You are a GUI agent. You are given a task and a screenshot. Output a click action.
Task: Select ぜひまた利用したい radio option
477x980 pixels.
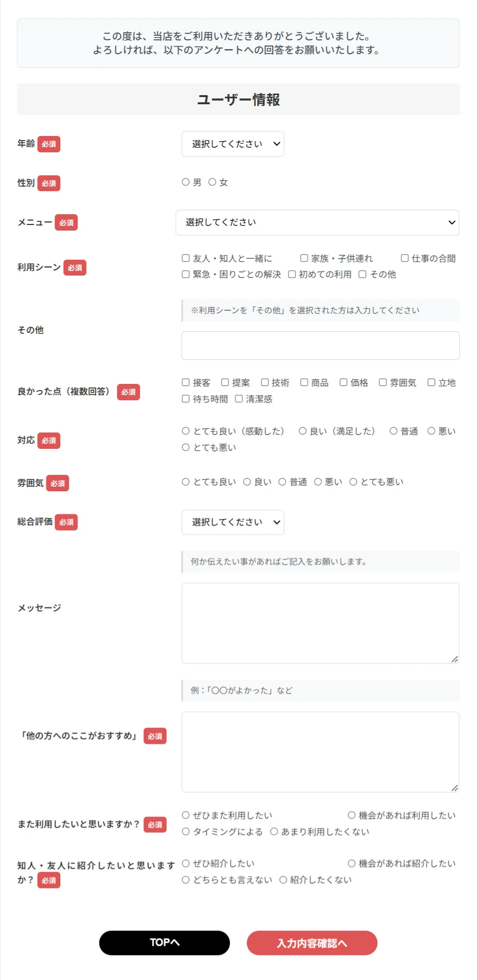(186, 815)
